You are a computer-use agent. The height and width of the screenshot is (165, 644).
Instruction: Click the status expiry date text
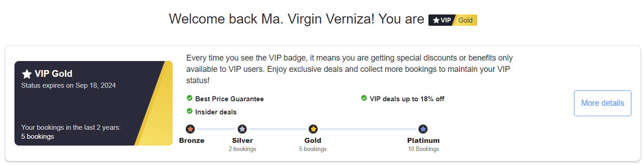[69, 85]
